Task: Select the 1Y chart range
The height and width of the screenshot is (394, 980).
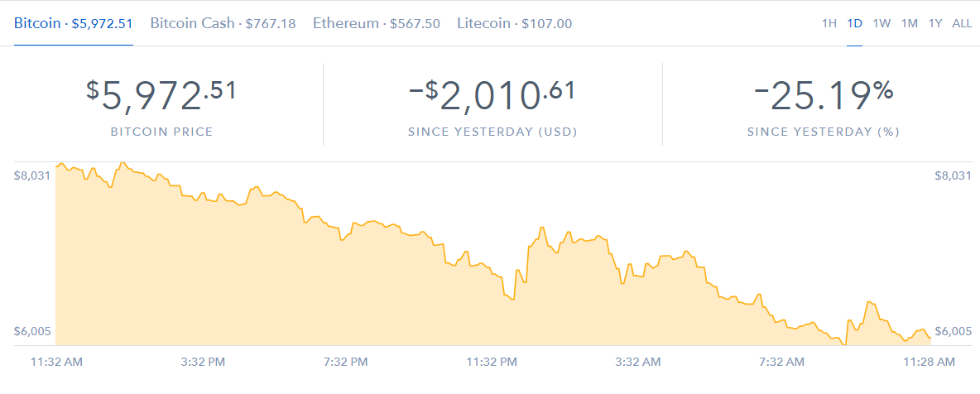Action: coord(935,23)
